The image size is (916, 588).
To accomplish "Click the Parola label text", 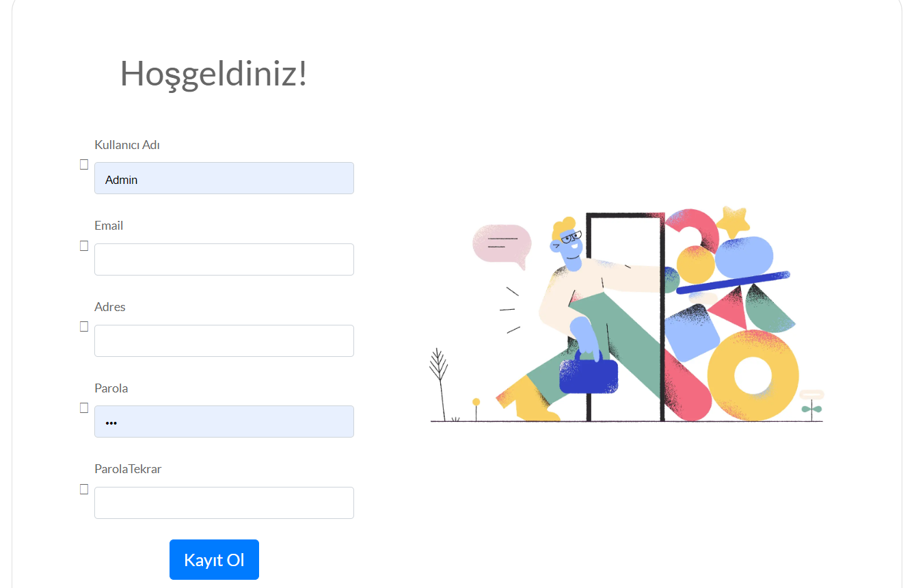I will (x=111, y=388).
